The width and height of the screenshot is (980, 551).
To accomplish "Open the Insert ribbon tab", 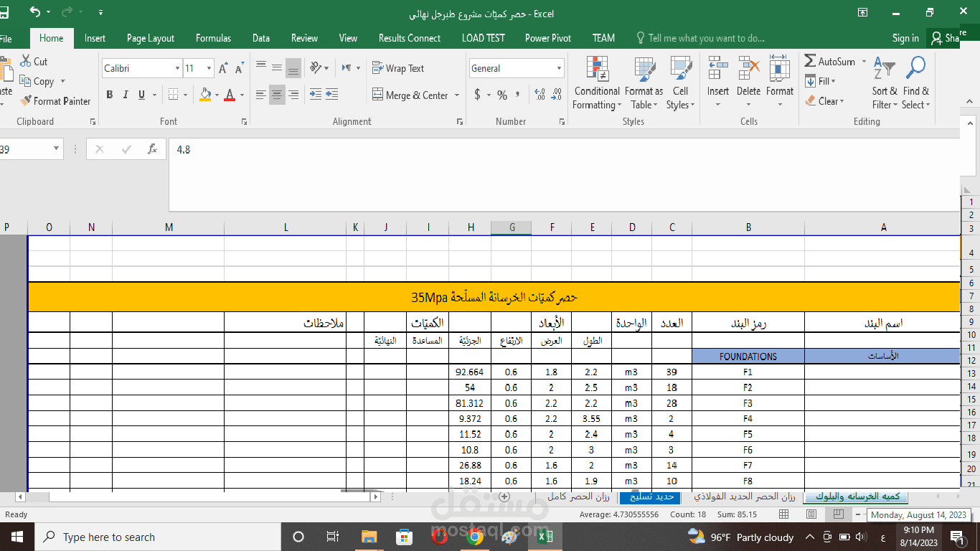I will pos(95,38).
